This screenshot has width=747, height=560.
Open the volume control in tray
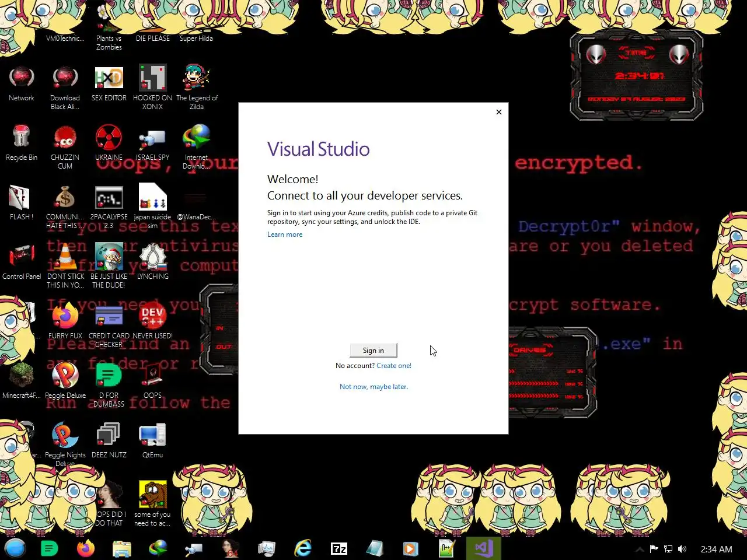(x=682, y=549)
